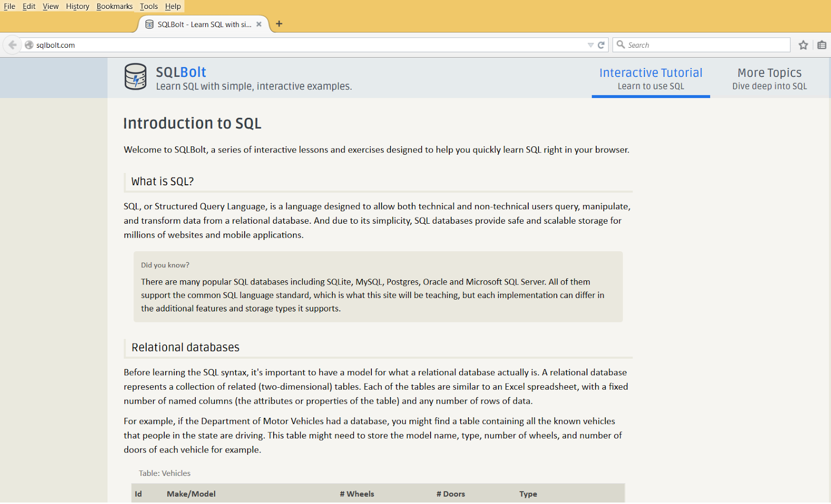The width and height of the screenshot is (831, 504).
Task: Open More Topics navigation link
Action: pos(770,78)
